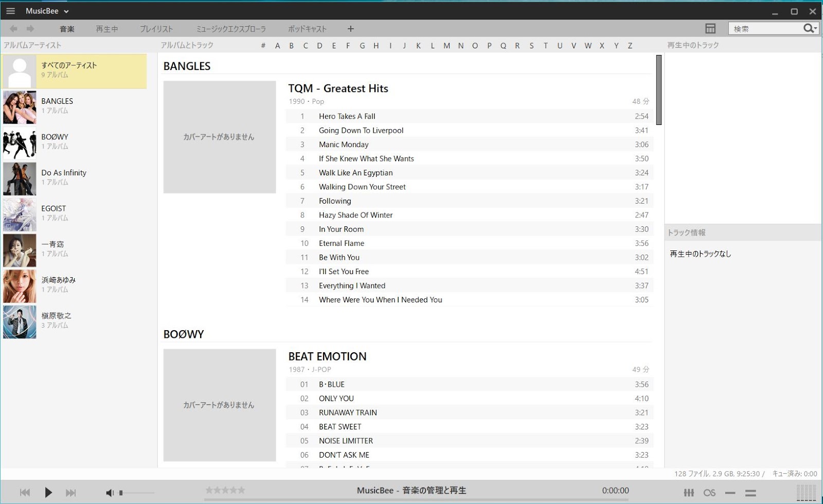Open the プレイリスト tab
Image resolution: width=823 pixels, height=504 pixels.
click(x=156, y=29)
